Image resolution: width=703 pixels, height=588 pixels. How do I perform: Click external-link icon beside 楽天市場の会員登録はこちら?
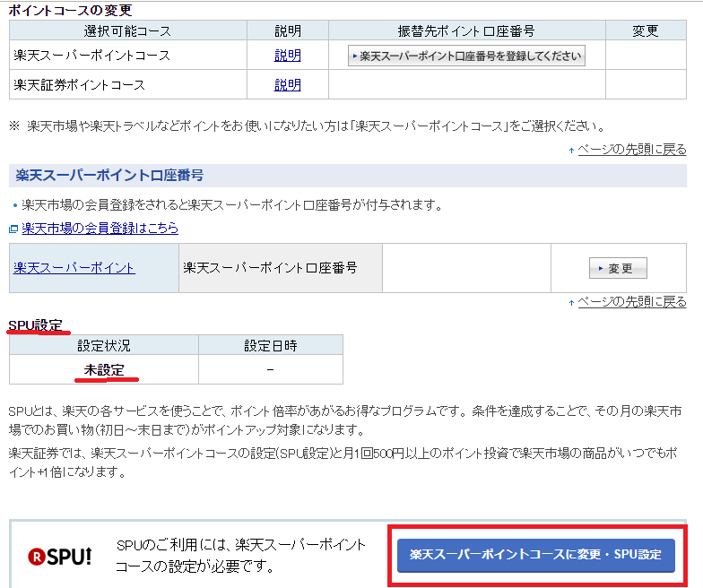[13, 229]
